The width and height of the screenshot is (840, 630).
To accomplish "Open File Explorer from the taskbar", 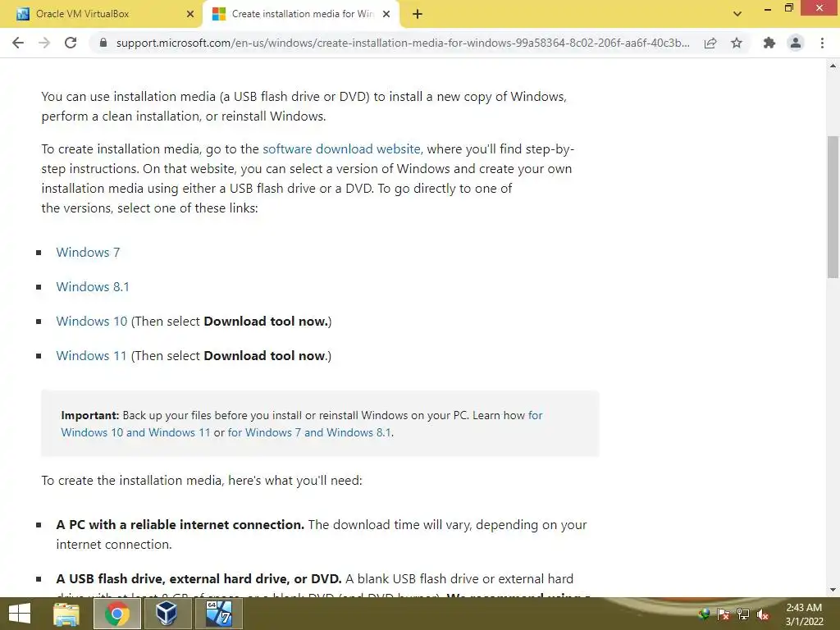I will 66,614.
